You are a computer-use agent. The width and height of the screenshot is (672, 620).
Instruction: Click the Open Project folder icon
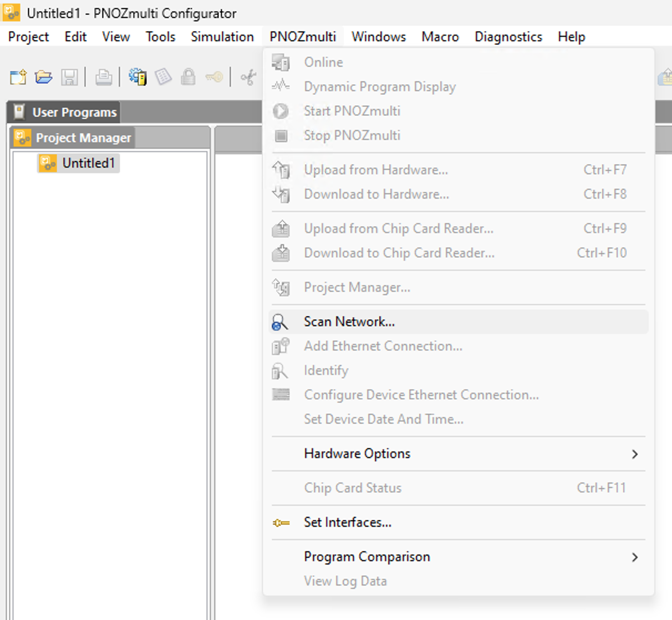44,77
